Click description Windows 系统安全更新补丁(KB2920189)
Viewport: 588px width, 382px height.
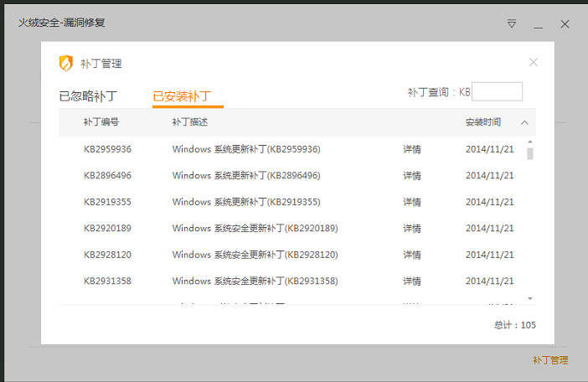pos(255,229)
